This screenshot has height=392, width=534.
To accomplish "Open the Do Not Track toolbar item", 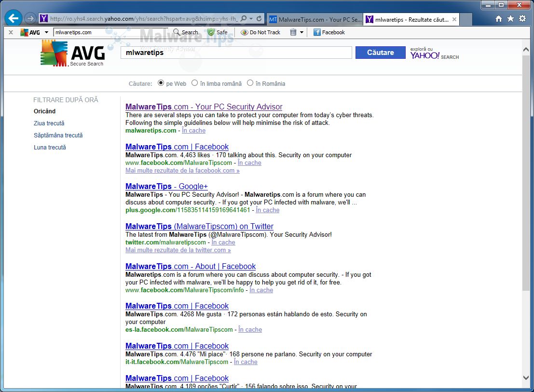I will [x=260, y=32].
